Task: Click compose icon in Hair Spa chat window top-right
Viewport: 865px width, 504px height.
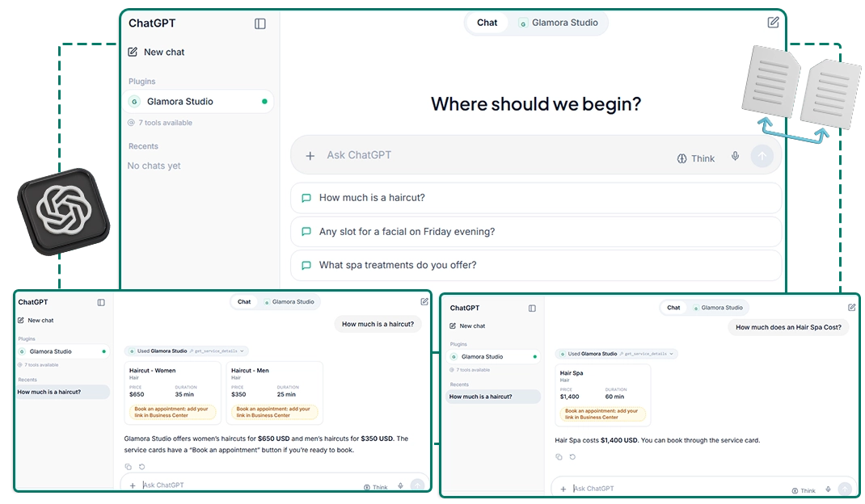Action: [852, 307]
